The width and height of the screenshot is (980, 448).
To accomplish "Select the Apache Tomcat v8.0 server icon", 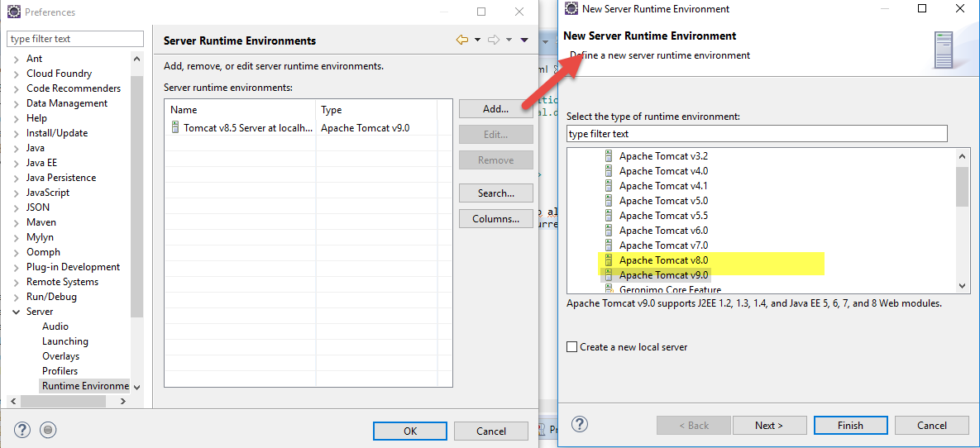I will click(609, 260).
